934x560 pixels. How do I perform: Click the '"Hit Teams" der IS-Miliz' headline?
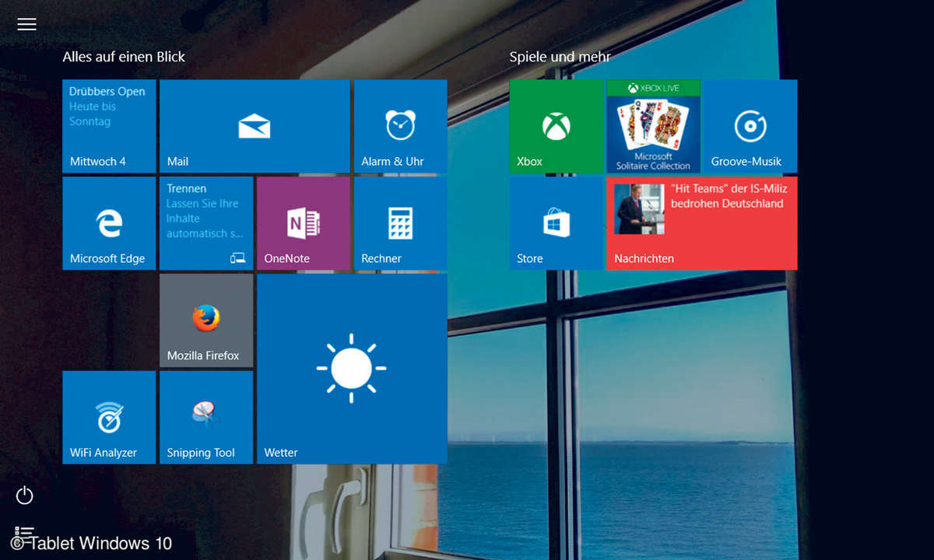click(729, 188)
